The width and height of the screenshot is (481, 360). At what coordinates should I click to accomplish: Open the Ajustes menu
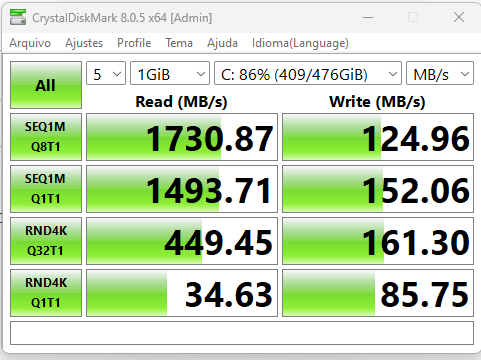pos(84,43)
